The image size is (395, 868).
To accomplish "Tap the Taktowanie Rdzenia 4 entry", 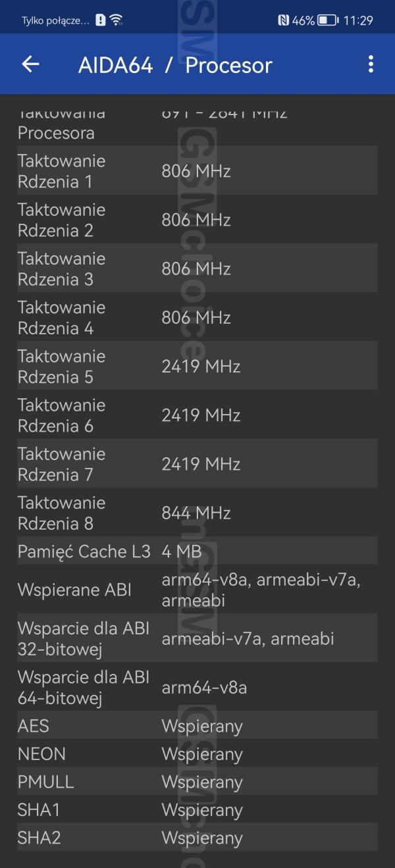I will (197, 317).
